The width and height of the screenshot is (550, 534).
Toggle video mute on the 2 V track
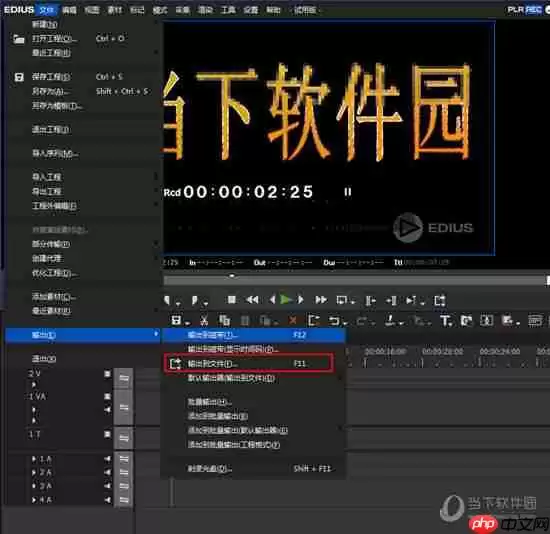[108, 374]
